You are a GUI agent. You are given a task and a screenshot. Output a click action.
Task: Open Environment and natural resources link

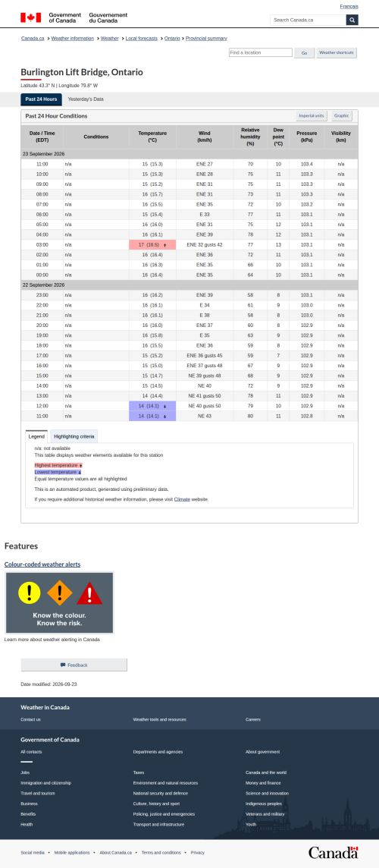pyautogui.click(x=165, y=783)
